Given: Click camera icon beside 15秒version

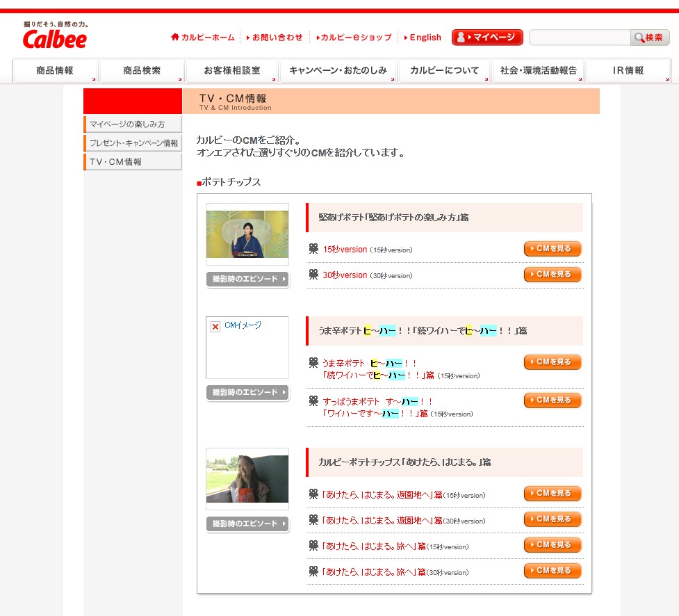Looking at the screenshot, I should [313, 249].
